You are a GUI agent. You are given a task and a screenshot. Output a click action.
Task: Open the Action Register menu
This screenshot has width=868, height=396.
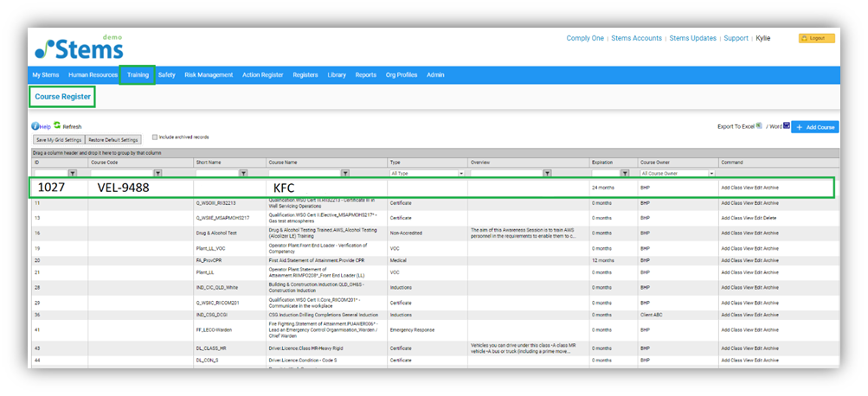click(x=263, y=75)
